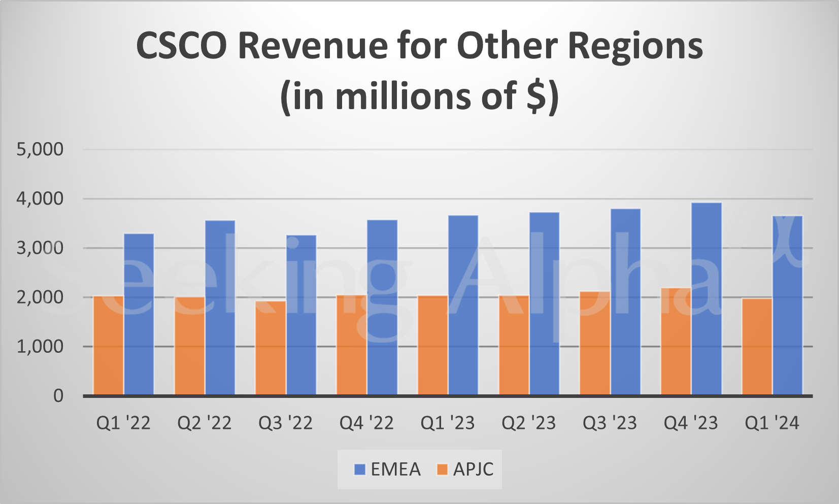Select the orange APJC bar for Q4 '23
This screenshot has width=839, height=504.
(x=676, y=341)
